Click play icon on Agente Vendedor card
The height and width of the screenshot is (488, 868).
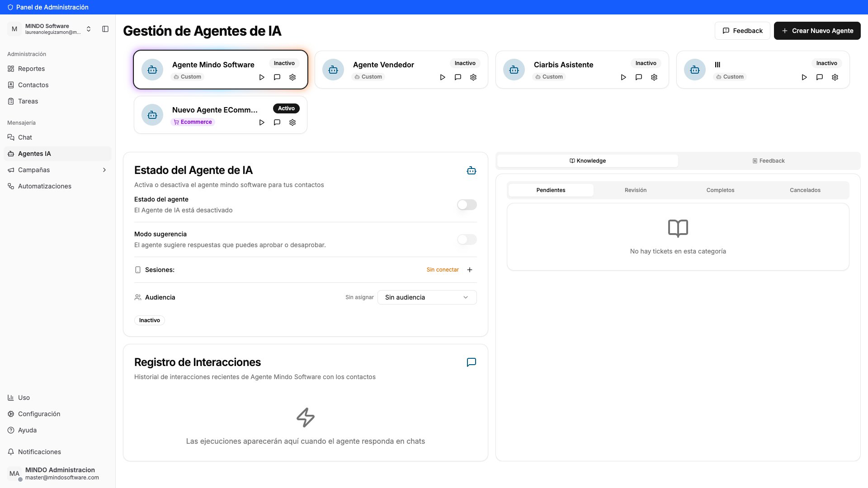(443, 77)
